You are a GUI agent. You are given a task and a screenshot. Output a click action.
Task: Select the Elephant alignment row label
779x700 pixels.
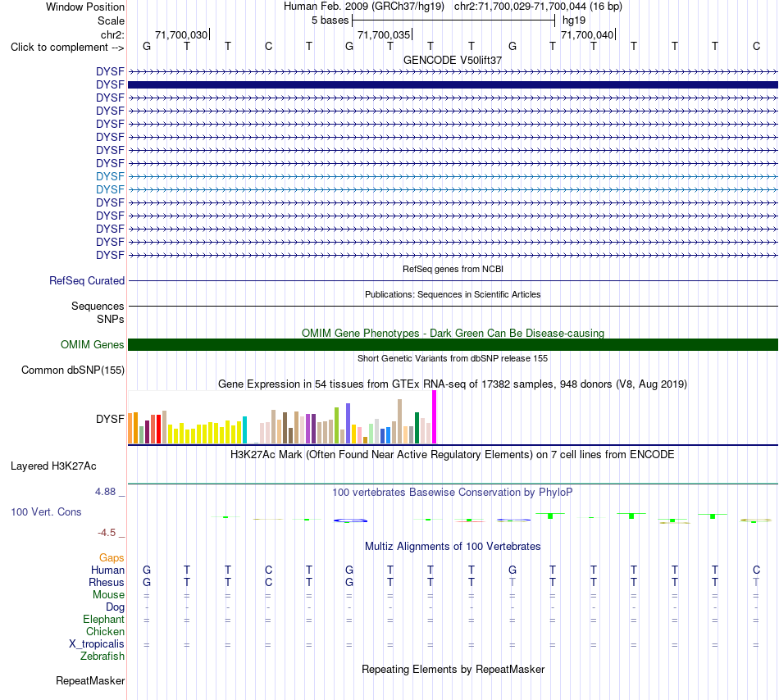104,620
